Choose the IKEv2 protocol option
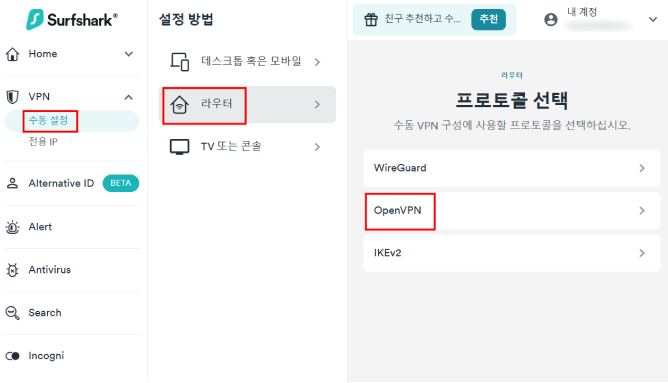 pos(512,253)
